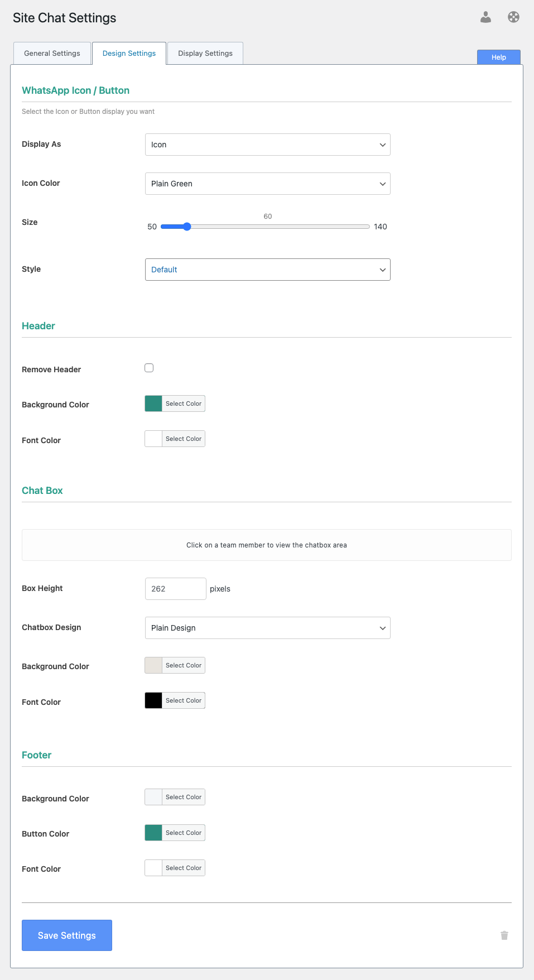Click the Size slider handle
The image size is (534, 980).
coord(187,227)
